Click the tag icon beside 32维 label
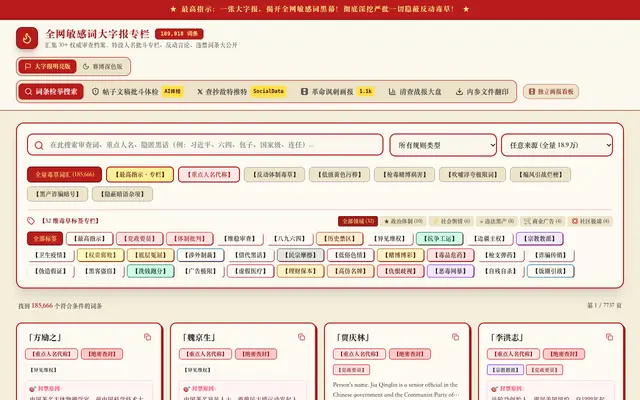640x400 pixels. pyautogui.click(x=31, y=221)
